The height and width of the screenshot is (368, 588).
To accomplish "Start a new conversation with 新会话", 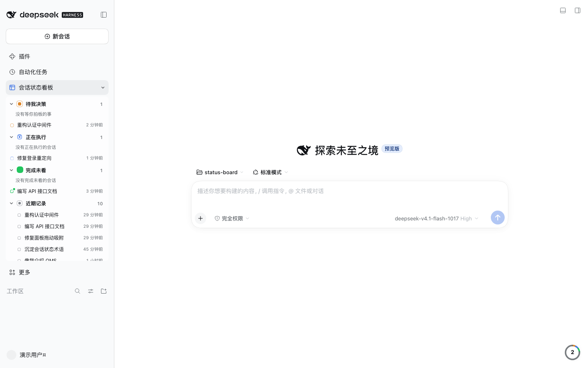I will pyautogui.click(x=57, y=36).
